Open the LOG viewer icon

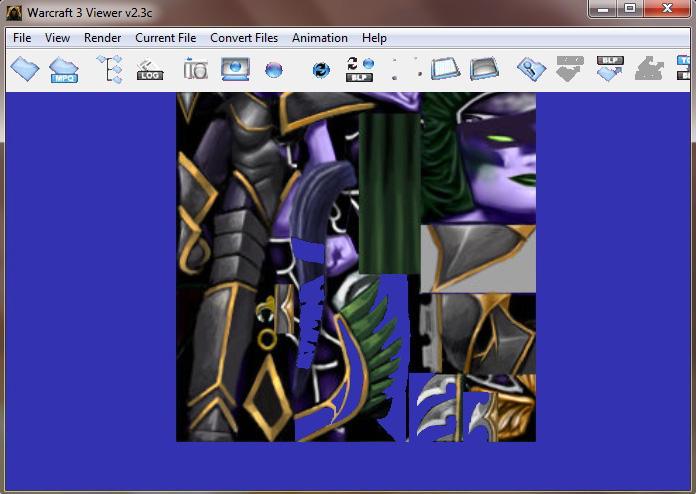(150, 70)
